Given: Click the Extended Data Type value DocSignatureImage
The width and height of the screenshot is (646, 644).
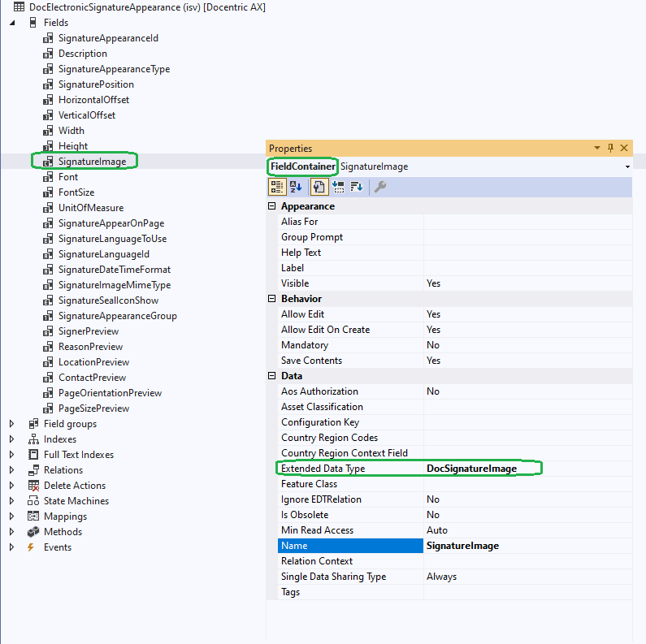Looking at the screenshot, I should (471, 469).
